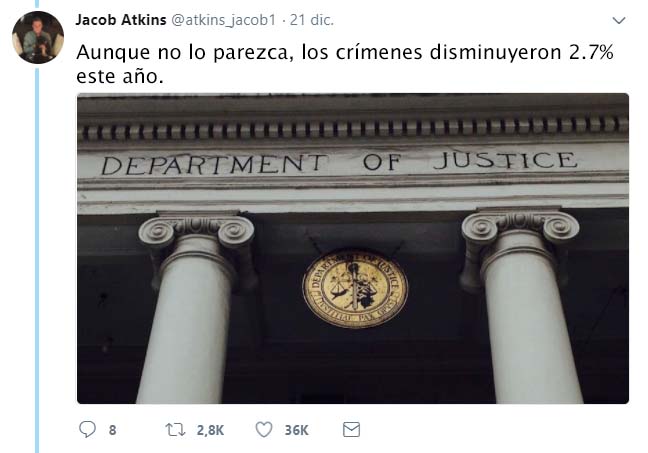Like the tweet with the heart icon

click(264, 430)
